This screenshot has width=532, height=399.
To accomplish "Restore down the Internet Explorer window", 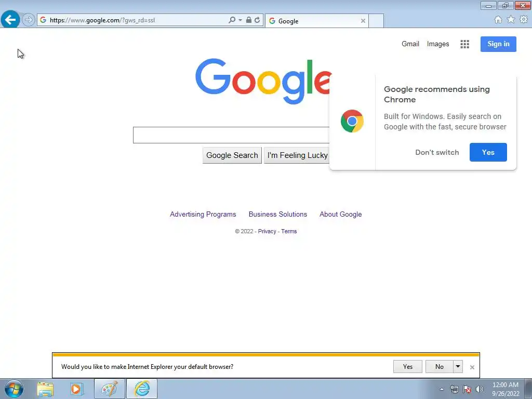I will coord(506,6).
